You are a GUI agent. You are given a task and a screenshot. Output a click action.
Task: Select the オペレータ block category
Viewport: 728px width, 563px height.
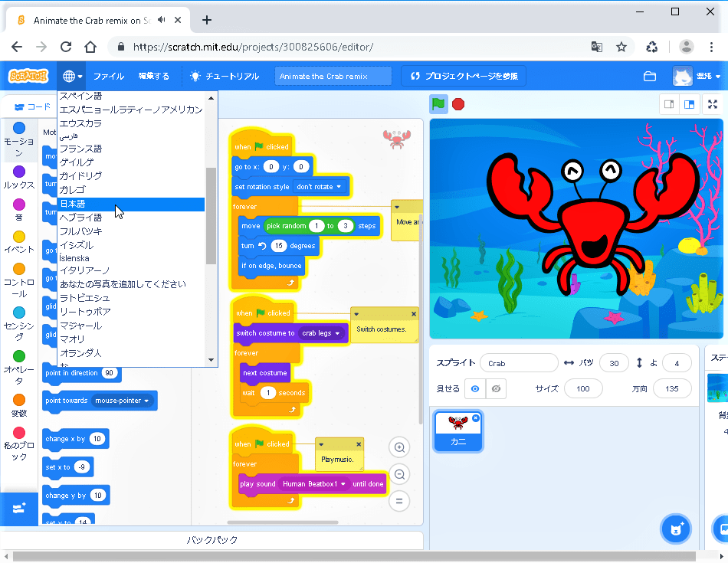point(19,368)
